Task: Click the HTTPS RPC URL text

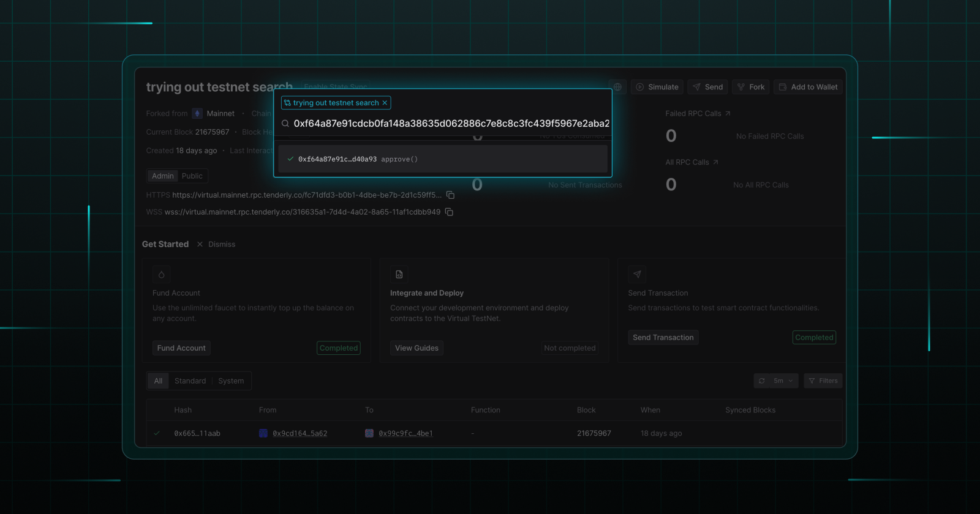Action: pos(307,195)
